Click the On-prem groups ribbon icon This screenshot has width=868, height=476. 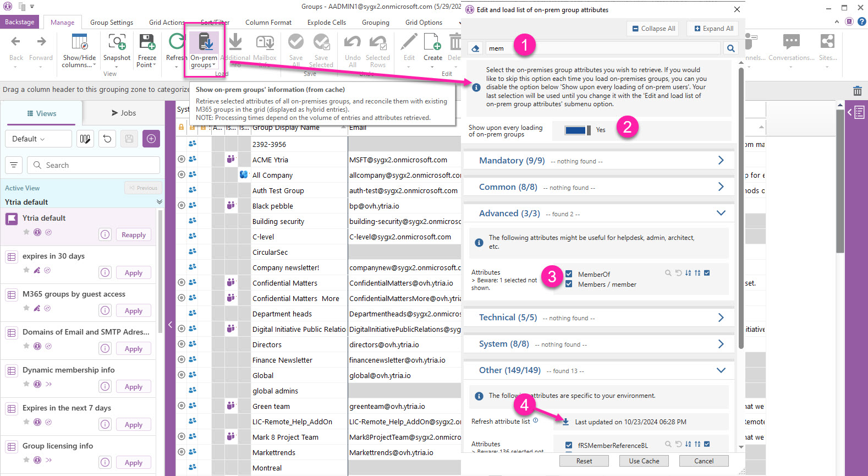204,43
